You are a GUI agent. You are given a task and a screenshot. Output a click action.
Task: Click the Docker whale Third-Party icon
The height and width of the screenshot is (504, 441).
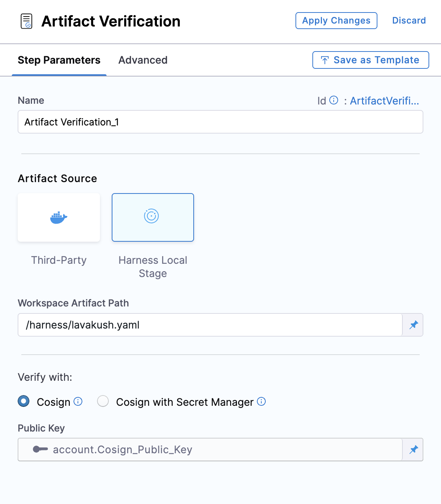pos(59,217)
